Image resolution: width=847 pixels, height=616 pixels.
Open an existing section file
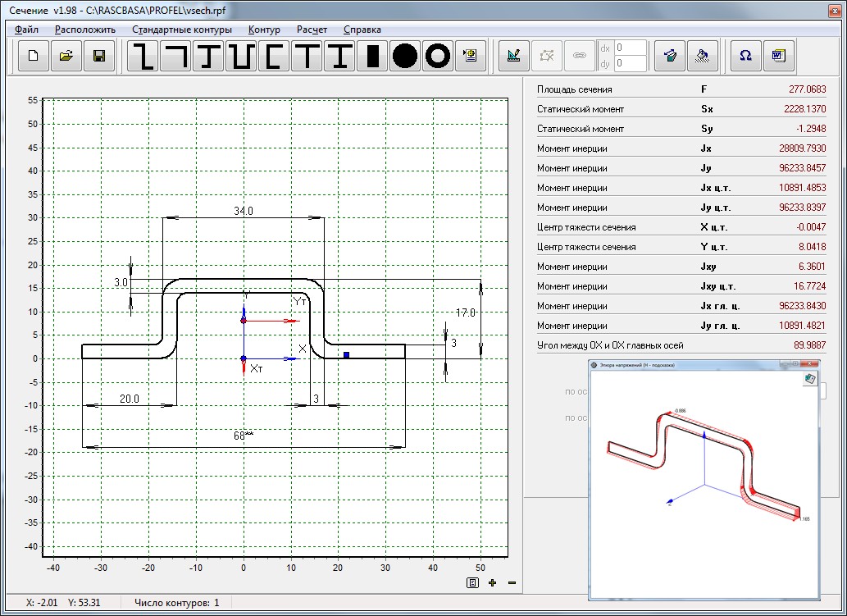[x=66, y=56]
